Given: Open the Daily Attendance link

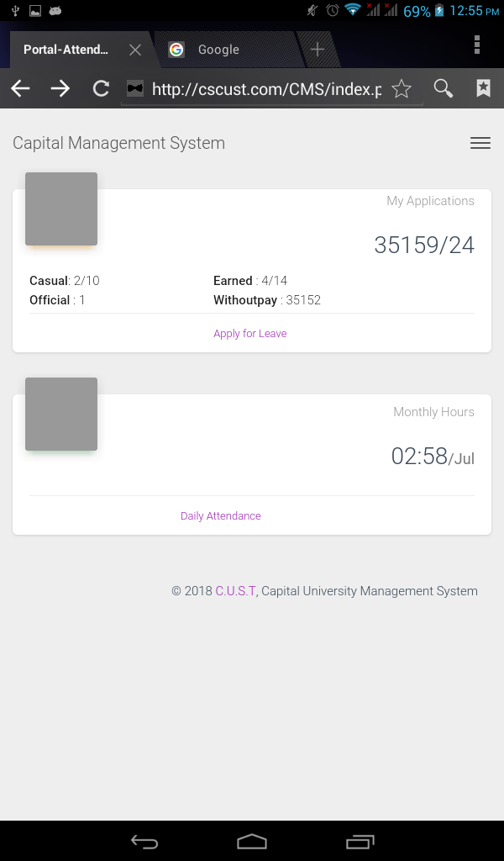Looking at the screenshot, I should click(221, 516).
